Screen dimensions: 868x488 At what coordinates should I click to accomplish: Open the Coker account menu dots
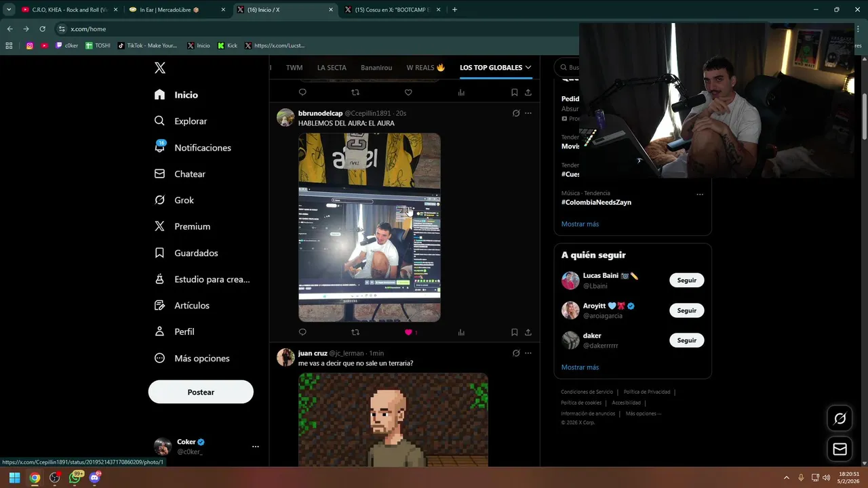(256, 447)
